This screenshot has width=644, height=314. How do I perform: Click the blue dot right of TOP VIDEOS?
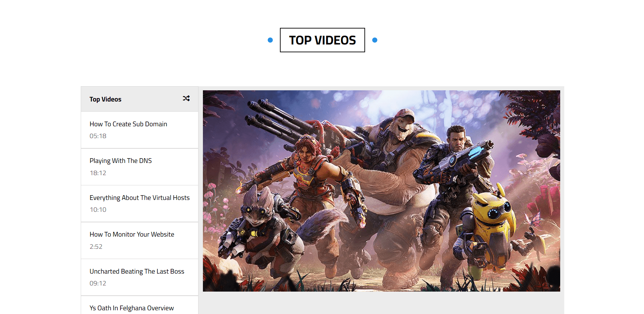375,40
